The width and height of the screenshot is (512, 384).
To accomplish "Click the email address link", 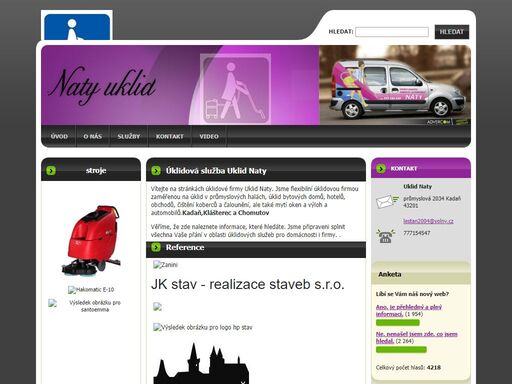I will (428, 221).
